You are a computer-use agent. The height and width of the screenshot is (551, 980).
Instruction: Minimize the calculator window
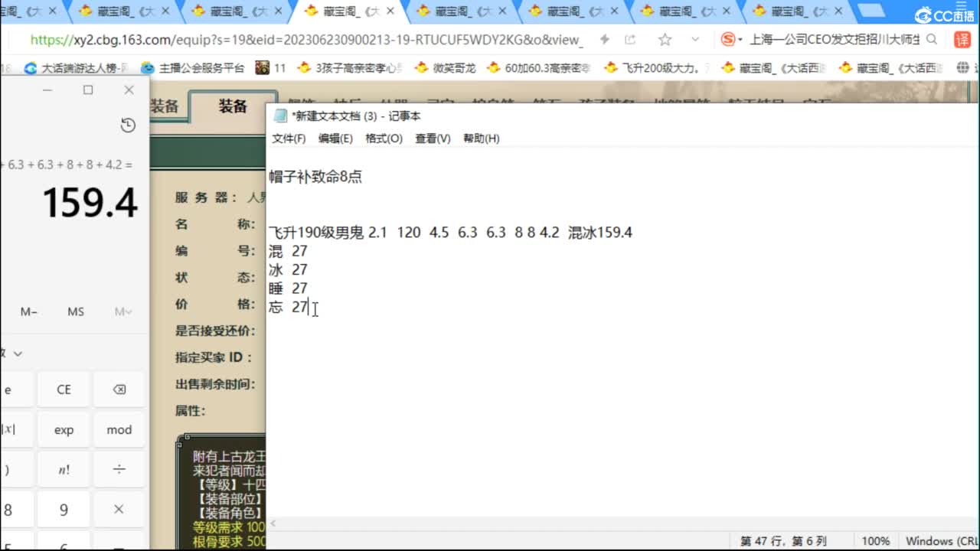pyautogui.click(x=47, y=90)
